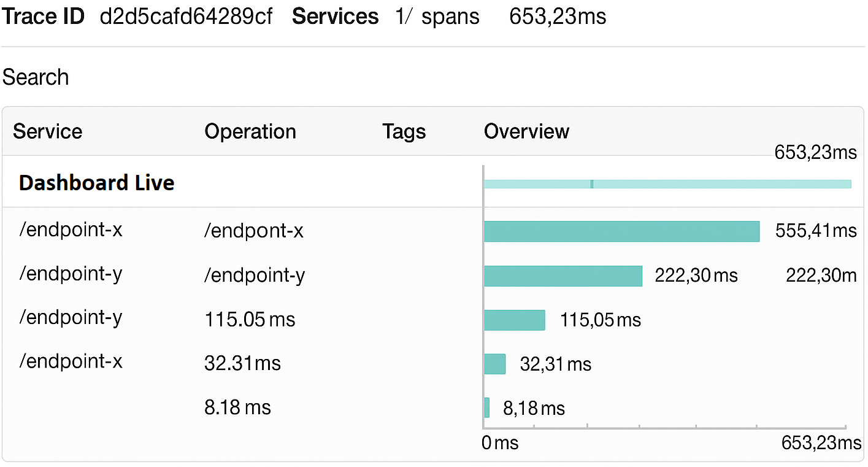Click the 8.18 ms operation cell
Screen dimensions: 868x467
pos(237,407)
